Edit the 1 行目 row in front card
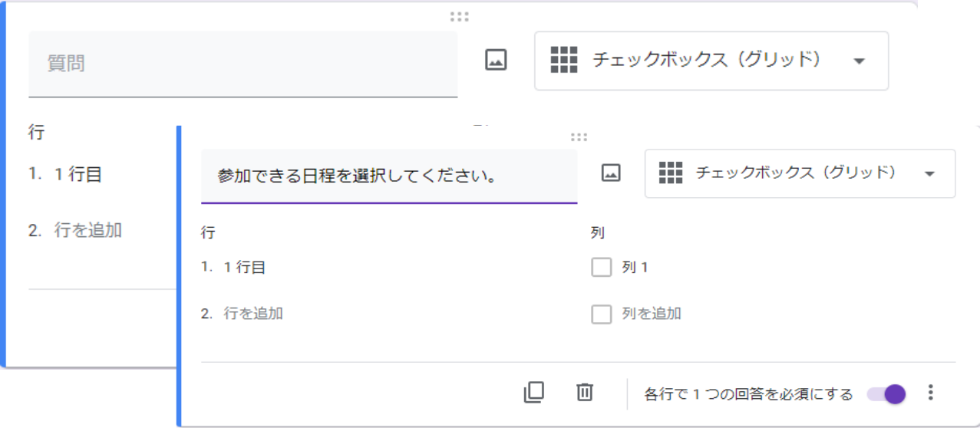980x428 pixels. click(245, 268)
